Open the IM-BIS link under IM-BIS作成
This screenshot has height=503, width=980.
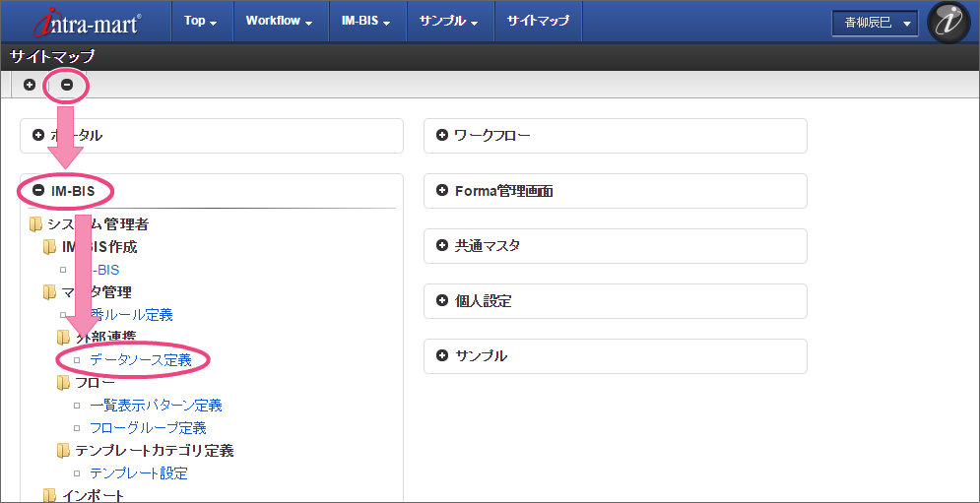104,270
